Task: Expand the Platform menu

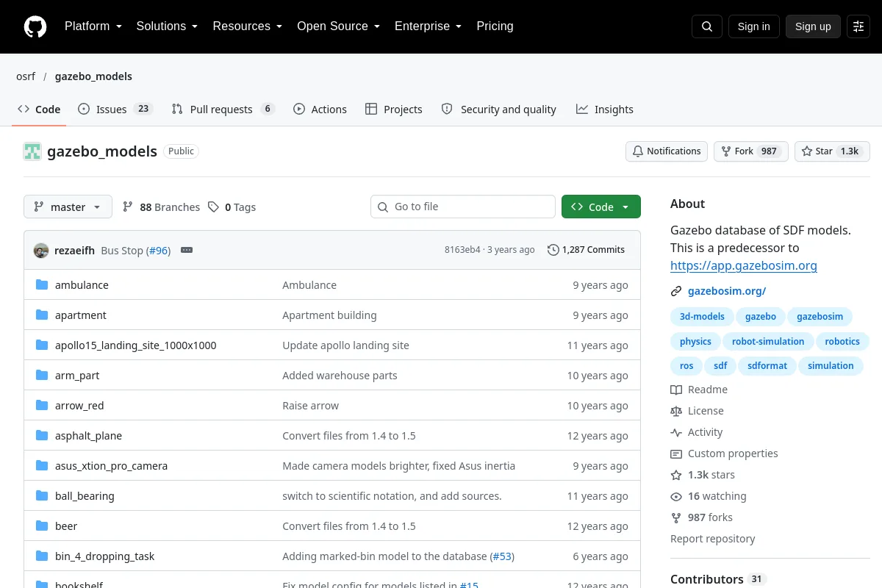Action: (93, 26)
